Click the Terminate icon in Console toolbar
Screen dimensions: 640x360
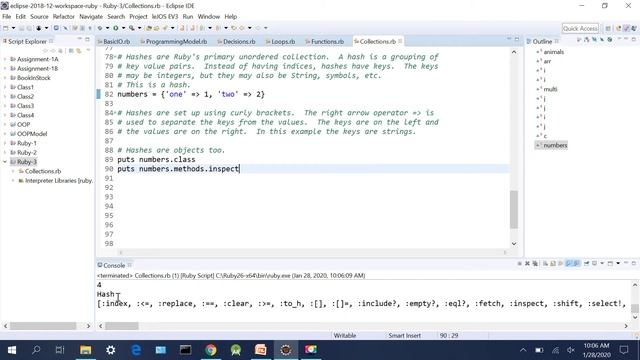[520, 264]
